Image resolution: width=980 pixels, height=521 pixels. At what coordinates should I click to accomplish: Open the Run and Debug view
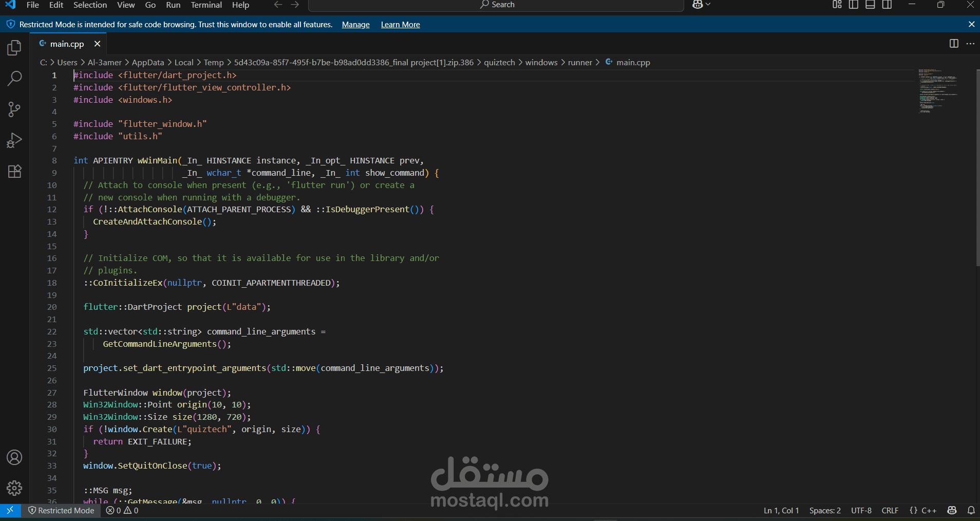coord(14,140)
